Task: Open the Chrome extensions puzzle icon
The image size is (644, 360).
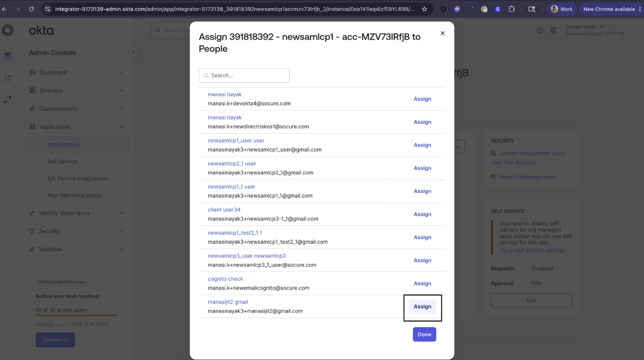Action: click(511, 9)
